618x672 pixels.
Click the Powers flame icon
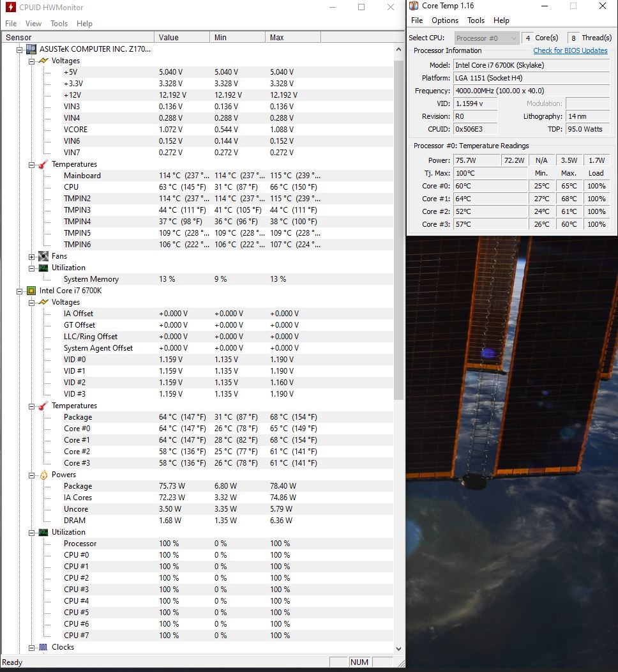click(43, 475)
